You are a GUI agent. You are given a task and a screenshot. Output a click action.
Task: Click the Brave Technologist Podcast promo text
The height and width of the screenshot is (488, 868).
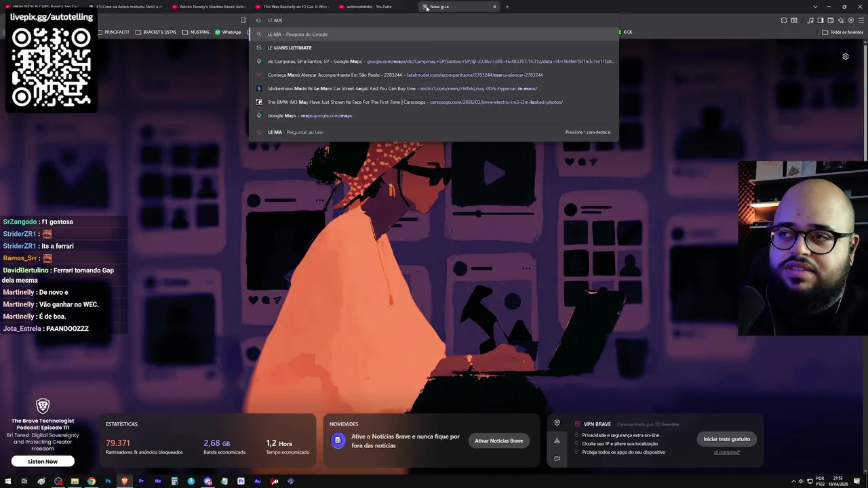(x=43, y=434)
